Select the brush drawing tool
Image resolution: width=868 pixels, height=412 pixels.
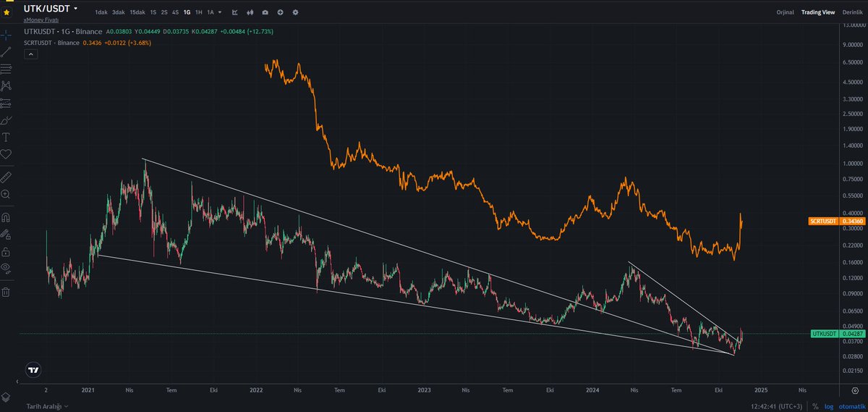[7, 119]
